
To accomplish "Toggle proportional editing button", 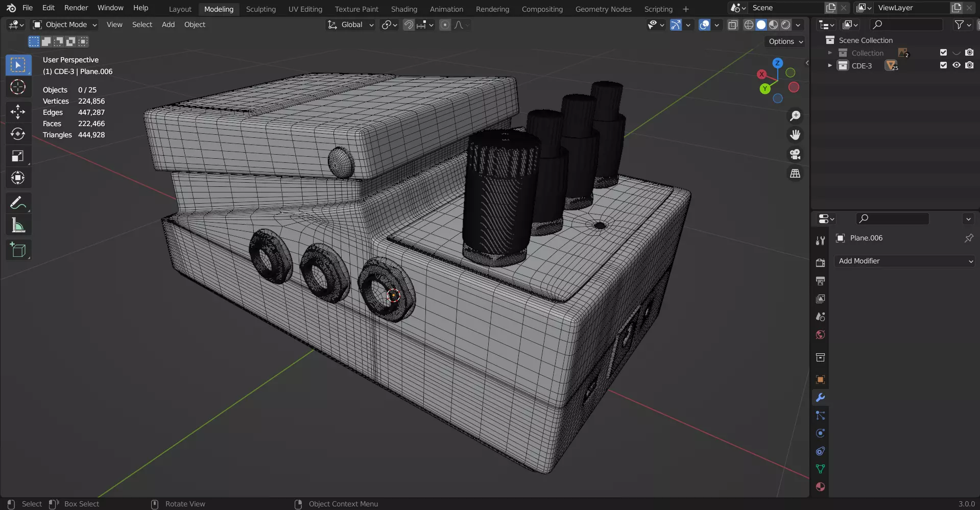I will point(445,25).
